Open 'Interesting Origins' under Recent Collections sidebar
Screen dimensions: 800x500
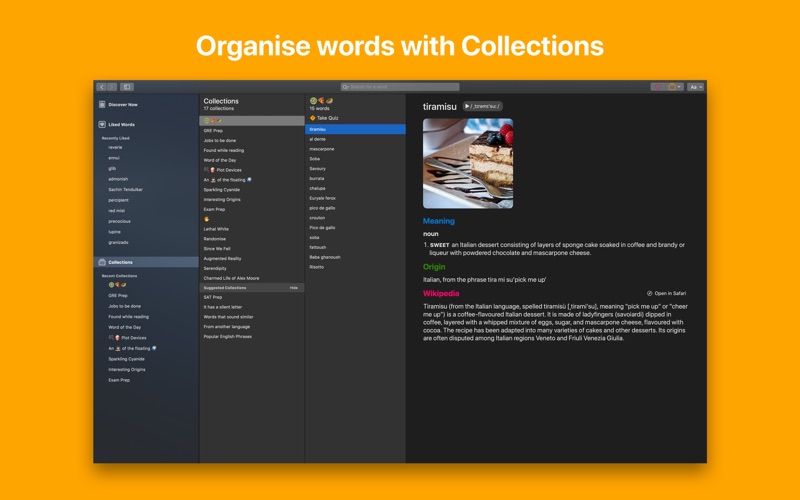point(127,369)
